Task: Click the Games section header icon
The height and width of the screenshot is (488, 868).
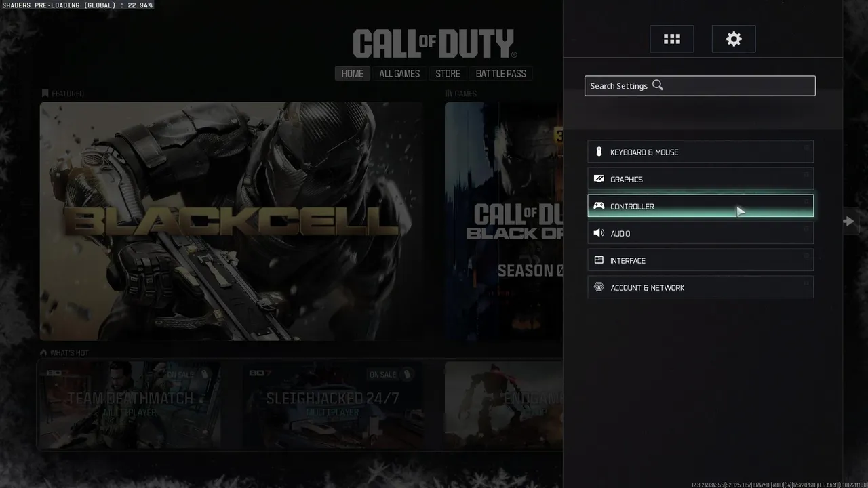Action: click(448, 94)
